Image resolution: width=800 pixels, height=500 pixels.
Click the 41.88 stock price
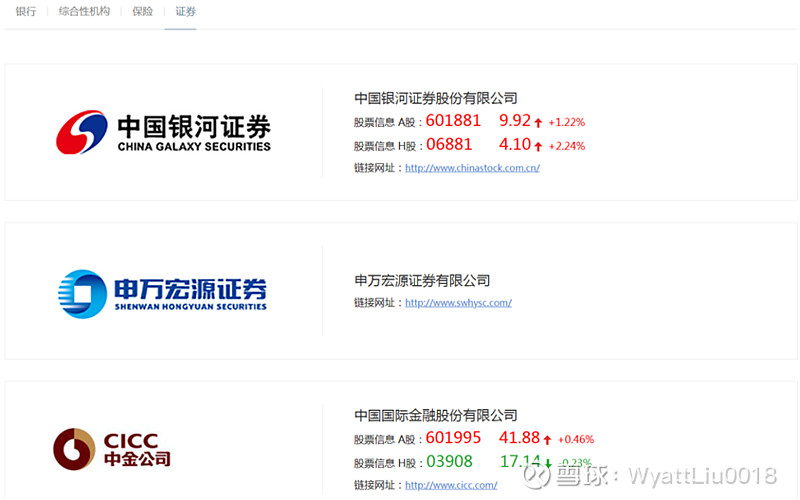[x=519, y=438]
